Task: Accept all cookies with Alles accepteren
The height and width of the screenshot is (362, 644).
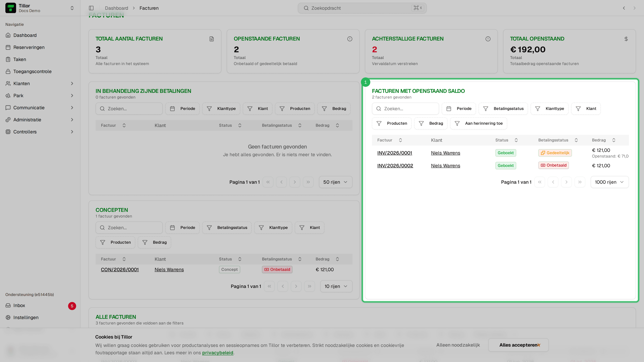Action: [519, 345]
